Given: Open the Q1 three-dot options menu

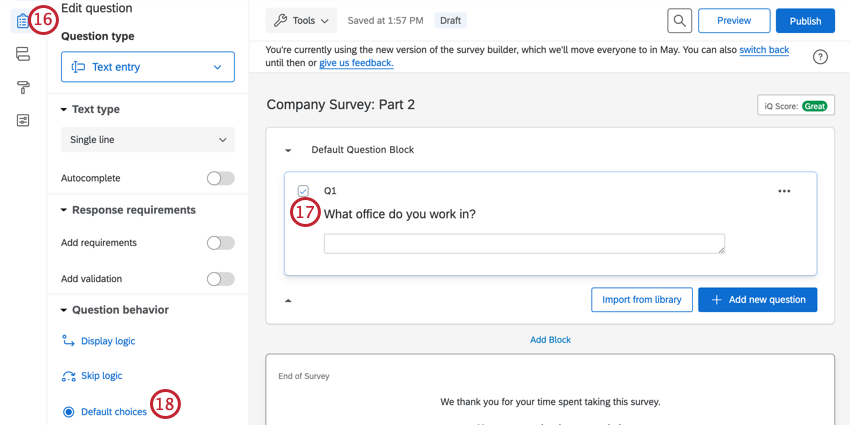Looking at the screenshot, I should click(784, 191).
